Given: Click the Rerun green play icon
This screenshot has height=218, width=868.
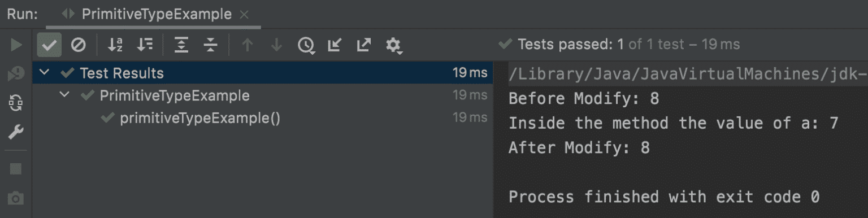Looking at the screenshot, I should pyautogui.click(x=16, y=45).
